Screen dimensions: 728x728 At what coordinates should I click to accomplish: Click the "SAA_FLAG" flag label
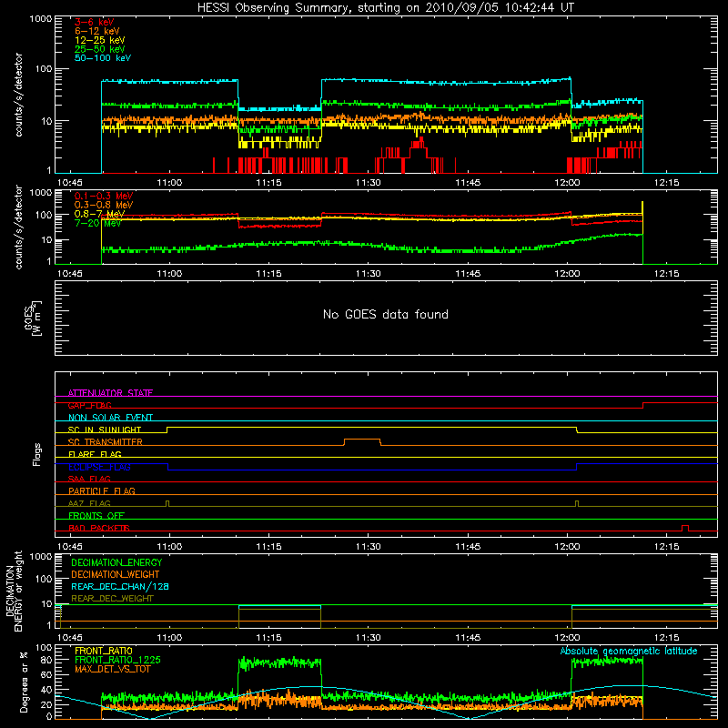(89, 479)
